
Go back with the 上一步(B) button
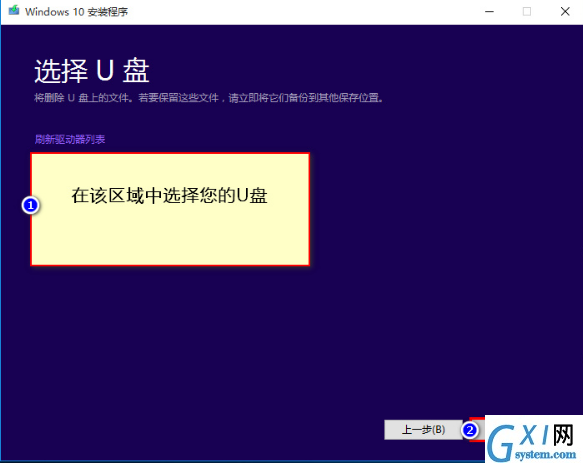pos(423,430)
